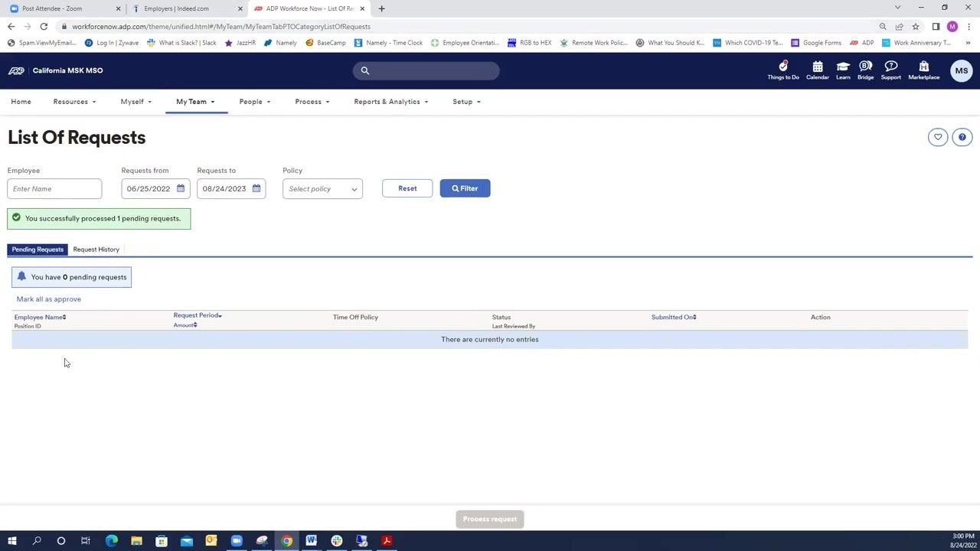This screenshot has width=980, height=551.
Task: Open the Support chat icon
Action: tap(891, 70)
